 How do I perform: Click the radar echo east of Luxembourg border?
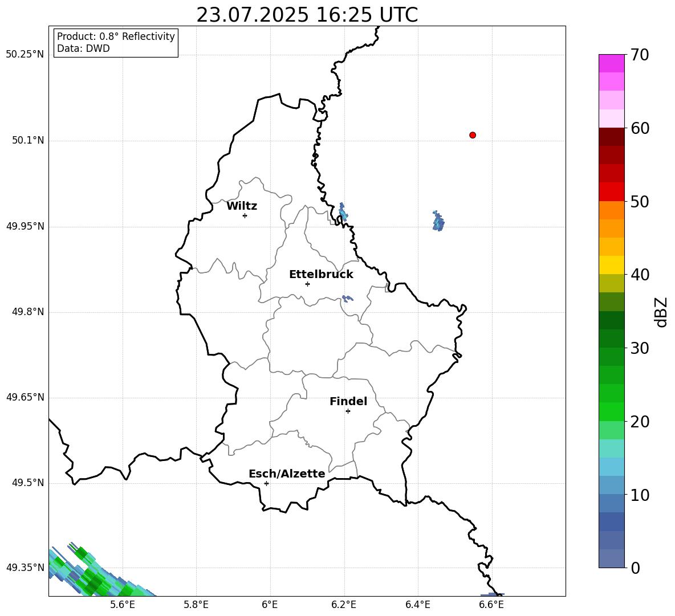tap(438, 221)
